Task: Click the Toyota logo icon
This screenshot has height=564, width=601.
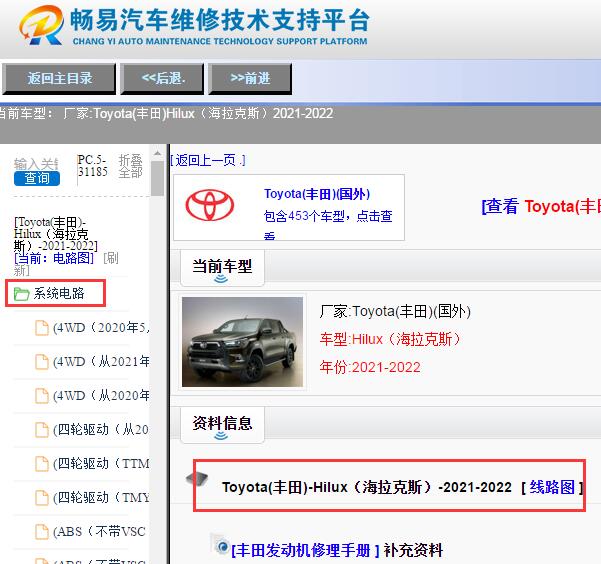Action: [x=210, y=205]
